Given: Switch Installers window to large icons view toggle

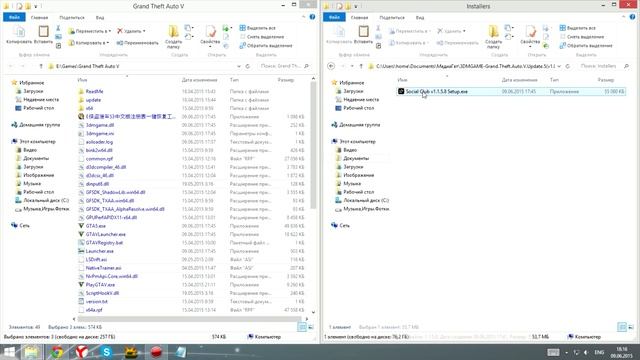Looking at the screenshot, I should [631, 327].
